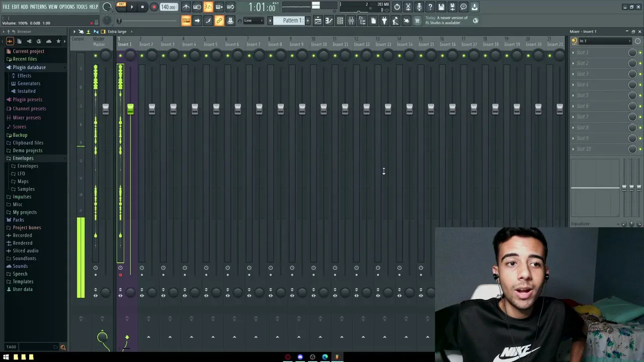
Task: Toggle Insert 3 mute LED
Action: 164,56
